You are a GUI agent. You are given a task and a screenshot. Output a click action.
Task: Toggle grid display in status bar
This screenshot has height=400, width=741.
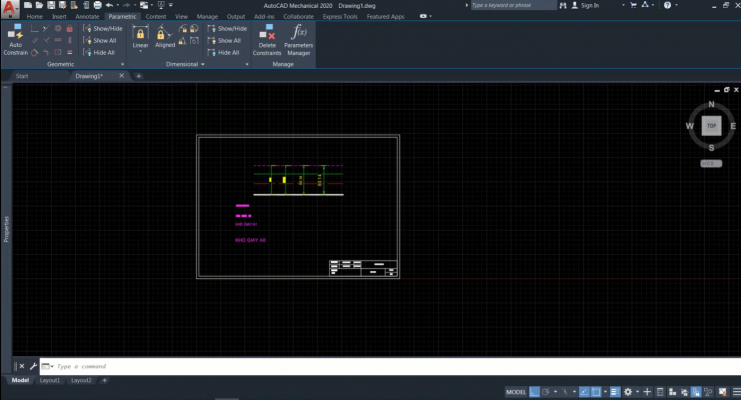(x=534, y=392)
